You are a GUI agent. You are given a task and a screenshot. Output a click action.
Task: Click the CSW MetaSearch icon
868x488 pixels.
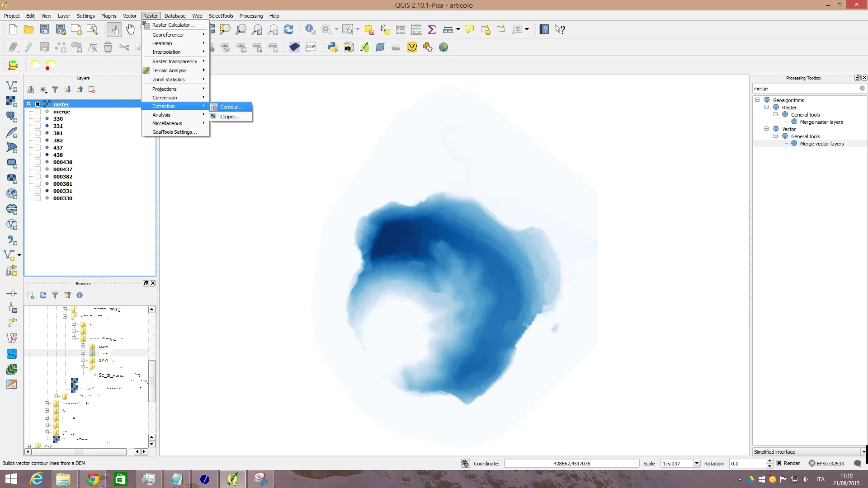[311, 47]
